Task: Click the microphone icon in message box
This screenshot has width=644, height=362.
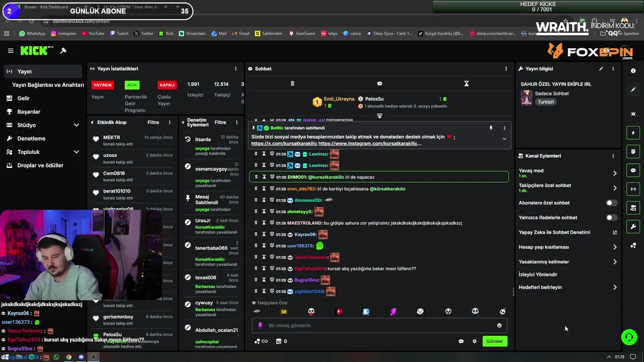Action: (260, 325)
